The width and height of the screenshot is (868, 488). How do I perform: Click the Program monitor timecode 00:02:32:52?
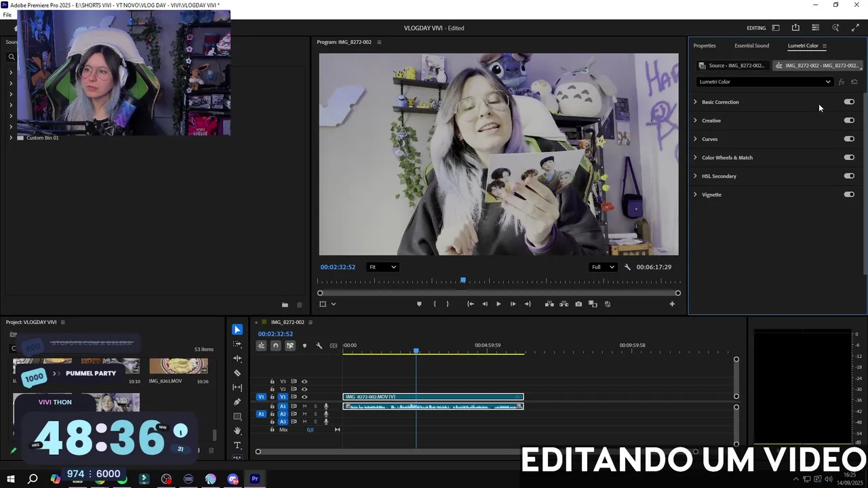click(x=338, y=267)
